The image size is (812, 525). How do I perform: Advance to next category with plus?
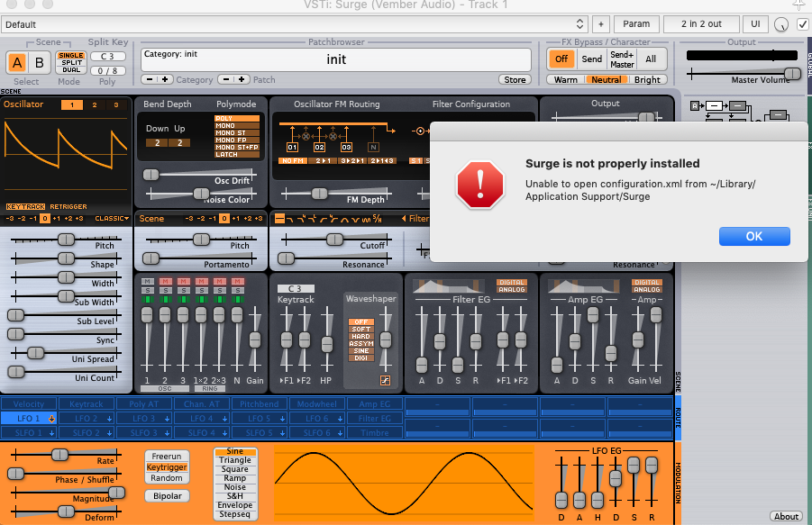pyautogui.click(x=165, y=79)
